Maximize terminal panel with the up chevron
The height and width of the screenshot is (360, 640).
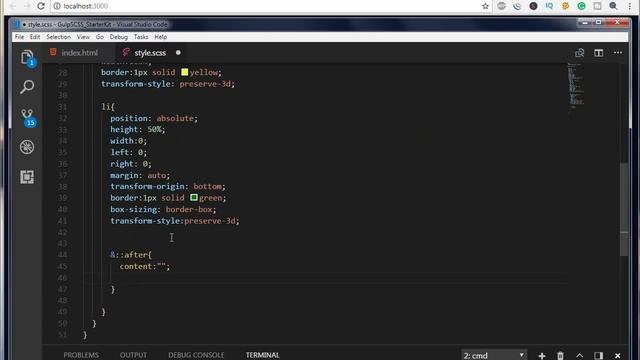[580, 356]
